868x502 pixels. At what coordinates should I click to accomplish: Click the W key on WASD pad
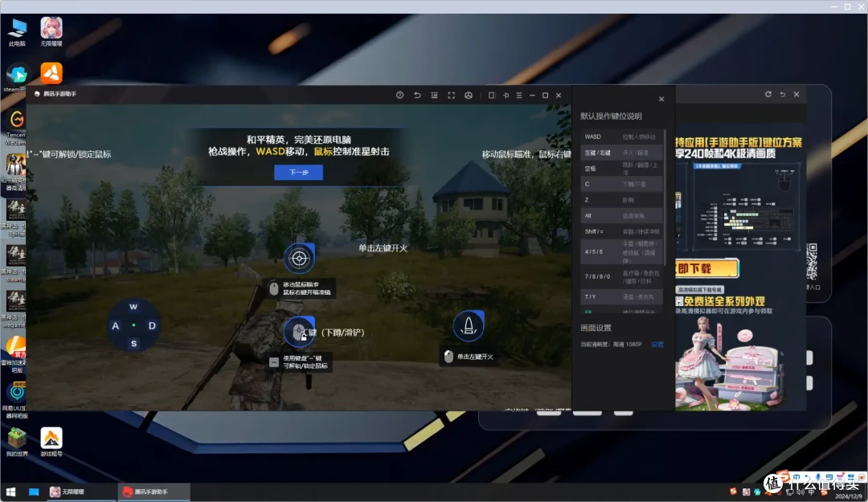(133, 307)
